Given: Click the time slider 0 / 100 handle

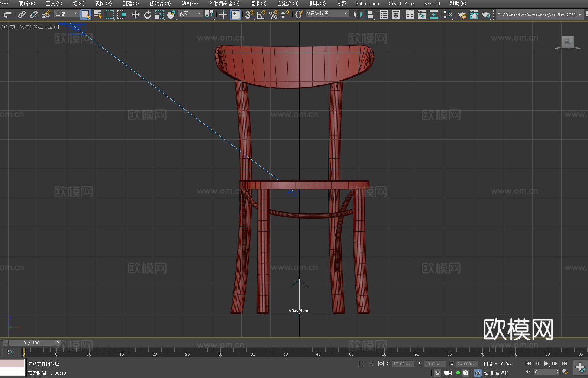Looking at the screenshot, I should (32, 343).
